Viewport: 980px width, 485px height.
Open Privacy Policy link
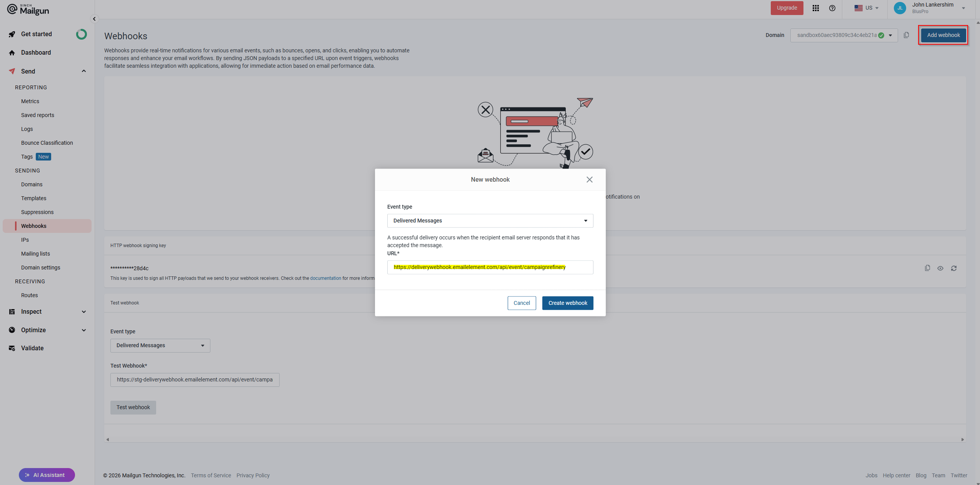pos(253,476)
